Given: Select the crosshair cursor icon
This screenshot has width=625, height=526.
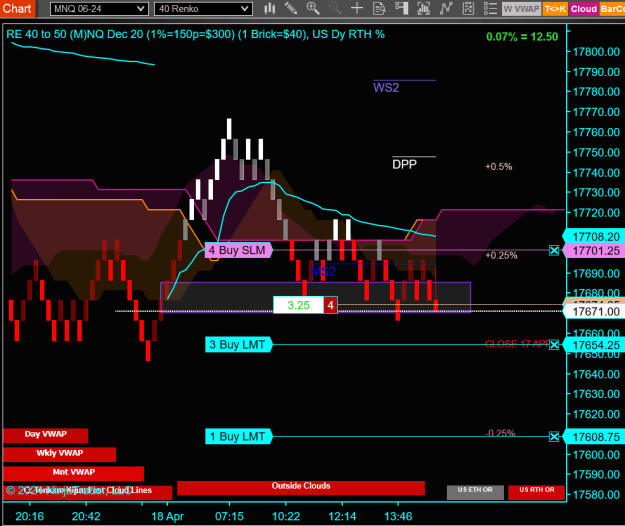Looking at the screenshot, I should (x=357, y=8).
